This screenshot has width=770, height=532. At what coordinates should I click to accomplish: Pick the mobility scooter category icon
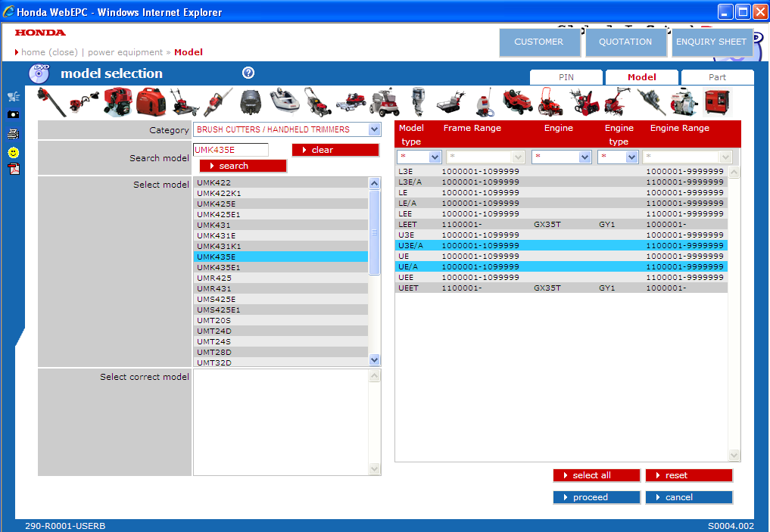coord(385,102)
